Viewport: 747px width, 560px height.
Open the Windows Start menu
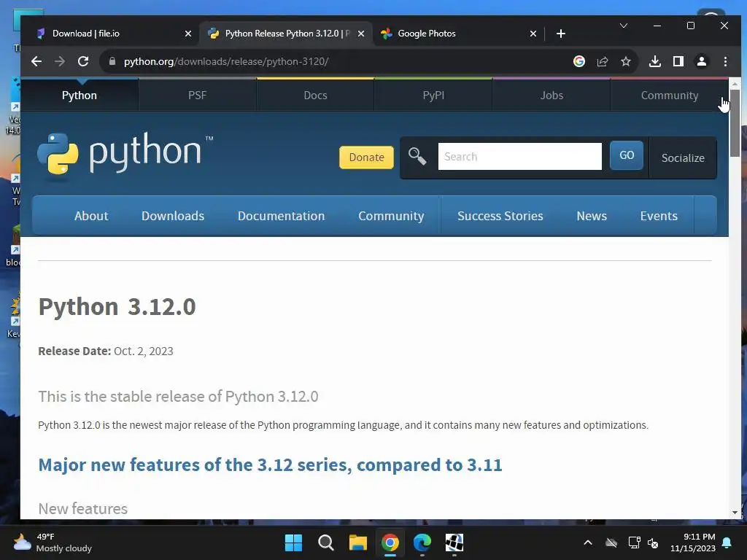[293, 542]
